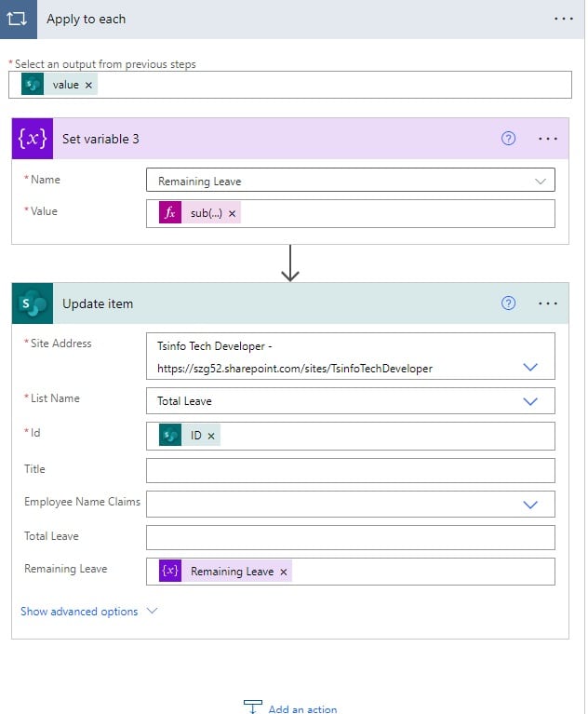This screenshot has height=714, width=588.
Task: Click the Id input field
Action: tap(351, 436)
